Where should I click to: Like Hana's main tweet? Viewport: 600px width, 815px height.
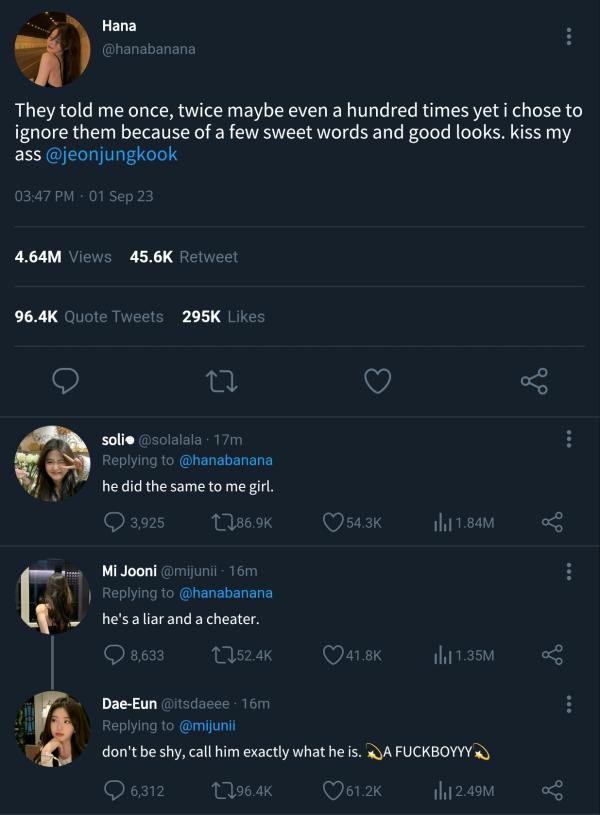[x=377, y=380]
